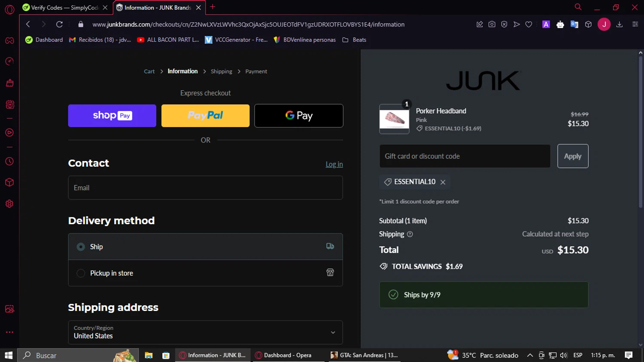Open Settings gear in sidebar
The image size is (644, 362).
(x=9, y=204)
